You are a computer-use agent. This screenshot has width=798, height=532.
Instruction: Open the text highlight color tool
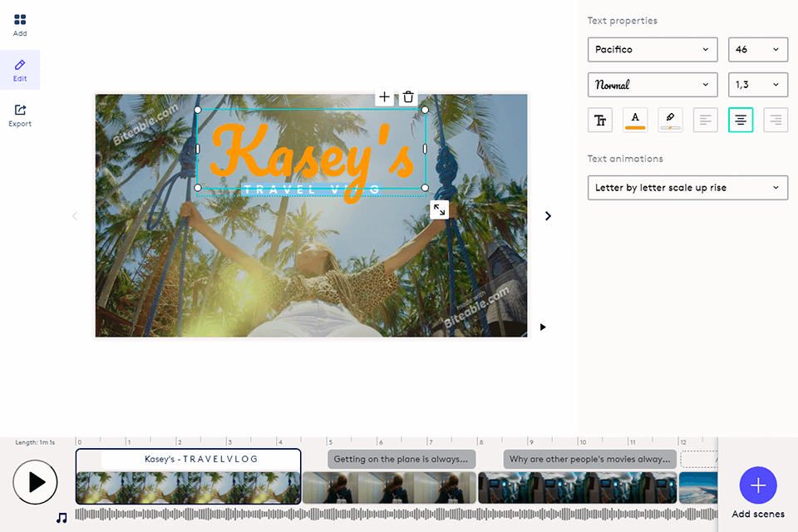[670, 121]
